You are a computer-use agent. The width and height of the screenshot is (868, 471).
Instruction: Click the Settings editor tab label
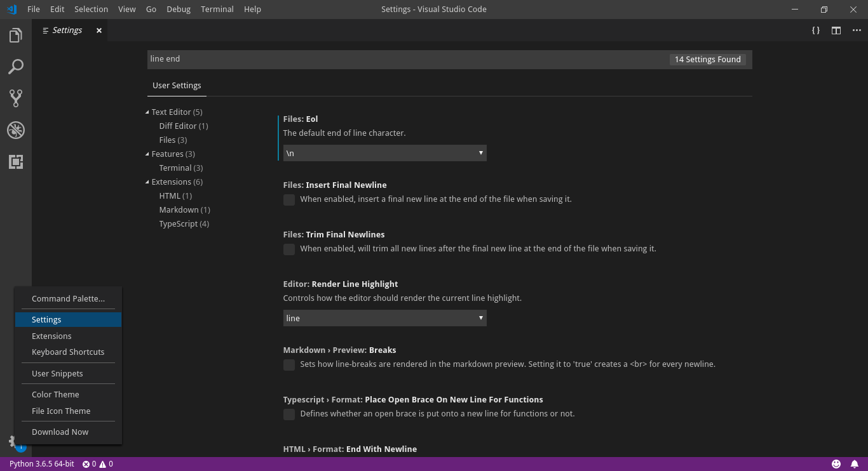(67, 30)
